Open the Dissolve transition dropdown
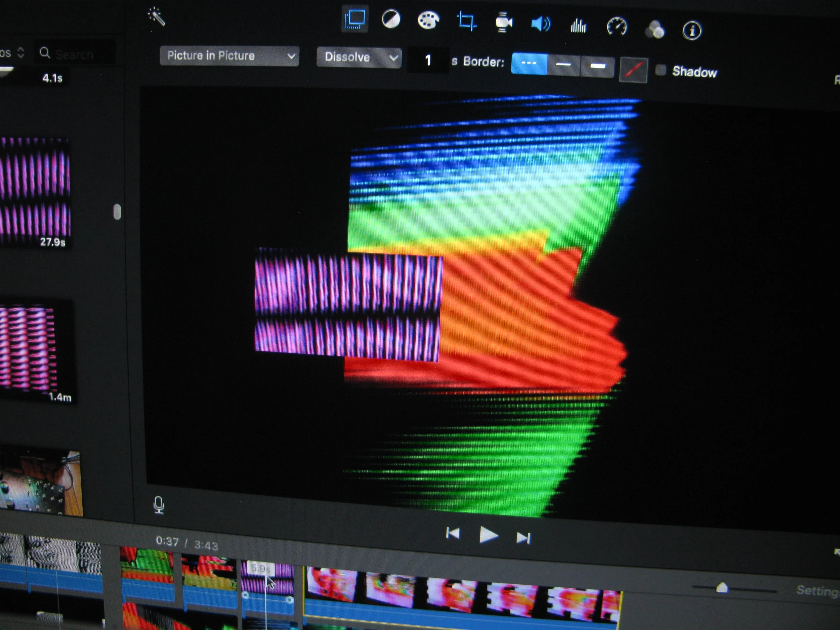The width and height of the screenshot is (840, 630). click(x=359, y=57)
